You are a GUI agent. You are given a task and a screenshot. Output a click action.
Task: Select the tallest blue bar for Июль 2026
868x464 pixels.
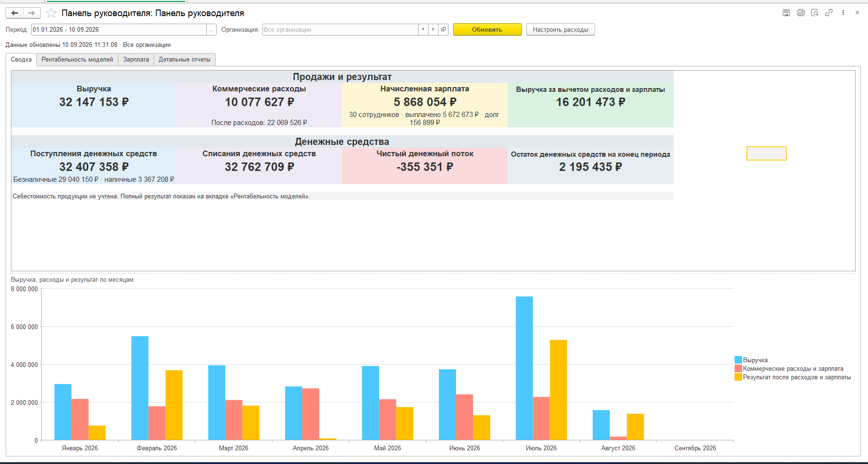[x=524, y=368]
